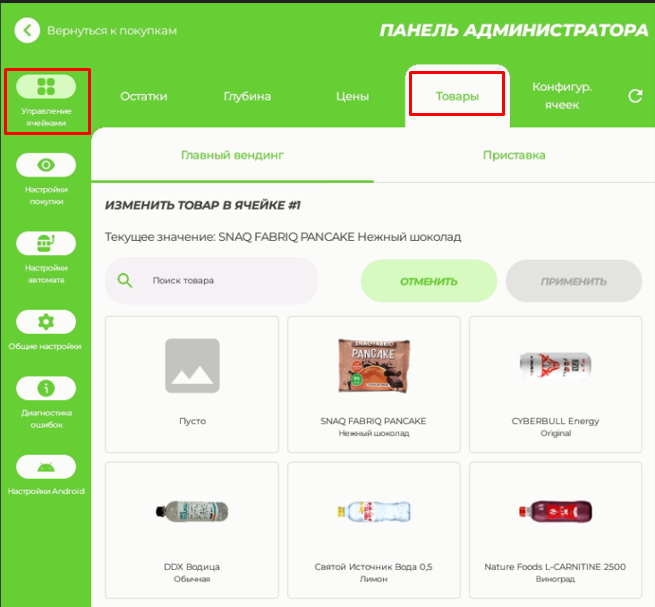Screen dimensions: 655x607
Task: Open Настройки автомата sidebar icon
Action: pos(46,243)
